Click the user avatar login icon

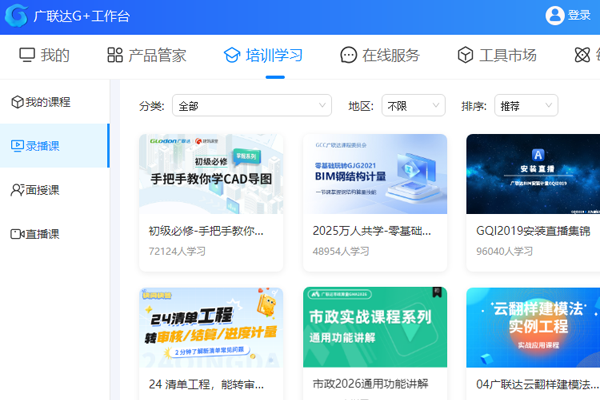coord(555,15)
